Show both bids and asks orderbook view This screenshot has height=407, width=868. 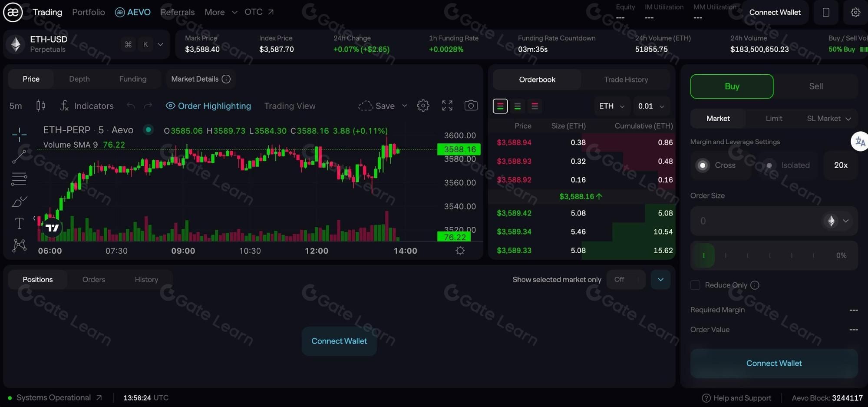[x=500, y=106]
